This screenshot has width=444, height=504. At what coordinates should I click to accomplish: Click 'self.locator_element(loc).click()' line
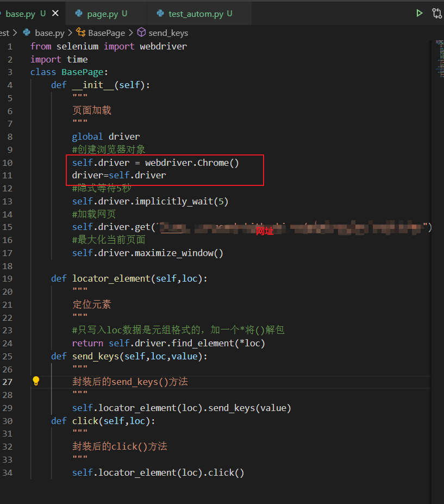pos(158,472)
